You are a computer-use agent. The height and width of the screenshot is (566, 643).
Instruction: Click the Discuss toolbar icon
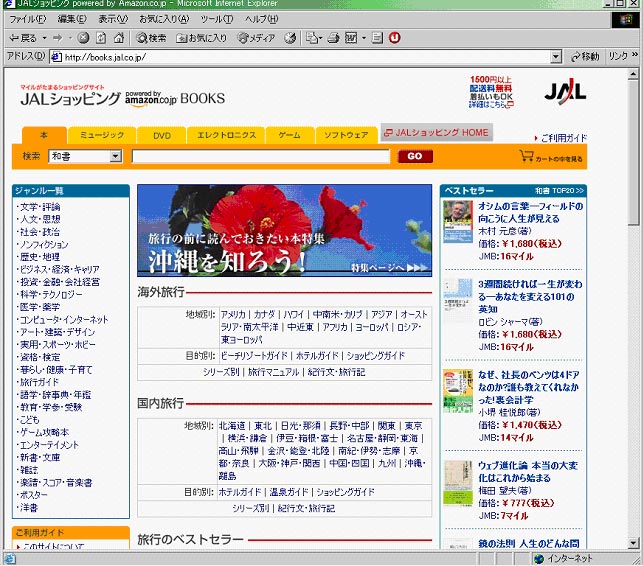(x=377, y=38)
